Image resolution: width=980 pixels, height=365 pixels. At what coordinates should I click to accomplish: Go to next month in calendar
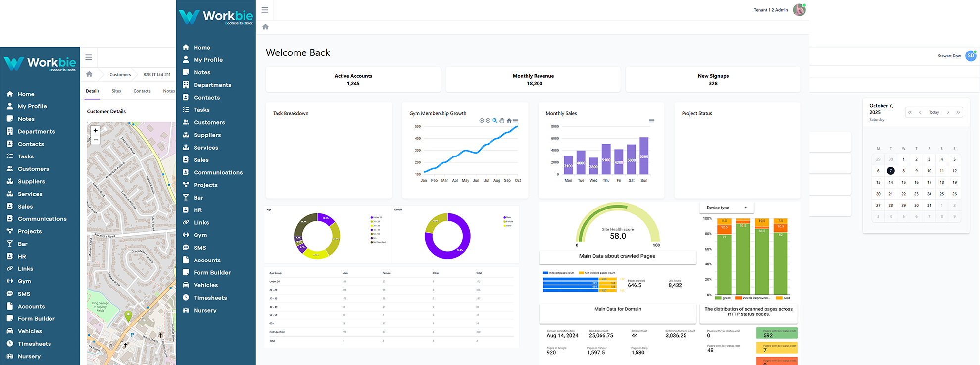948,112
